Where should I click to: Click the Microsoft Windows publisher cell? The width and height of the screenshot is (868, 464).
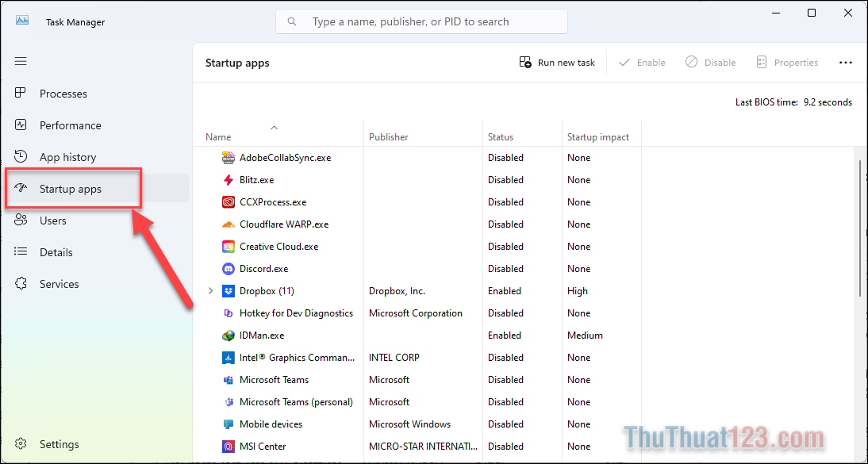click(x=409, y=424)
